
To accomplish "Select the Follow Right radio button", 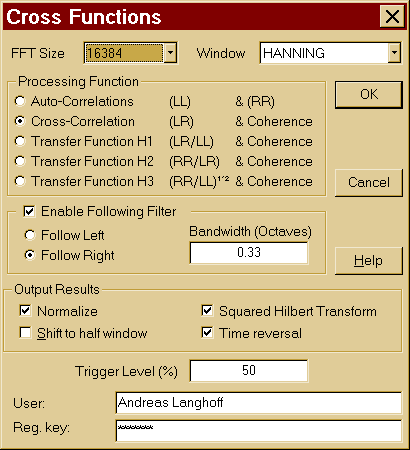I will coord(30,255).
